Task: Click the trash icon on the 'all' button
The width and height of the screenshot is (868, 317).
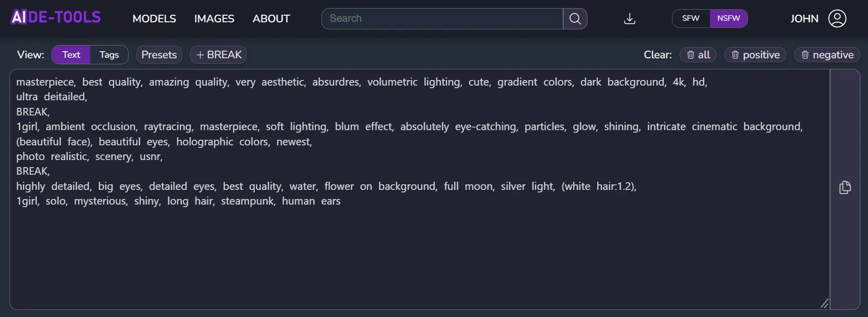Action: tap(690, 55)
